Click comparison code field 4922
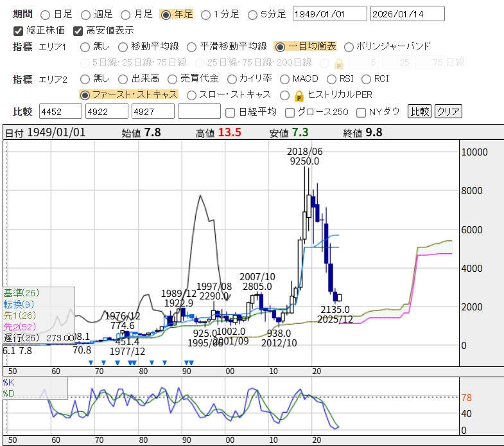Image resolution: width=504 pixels, height=446 pixels. tap(107, 111)
